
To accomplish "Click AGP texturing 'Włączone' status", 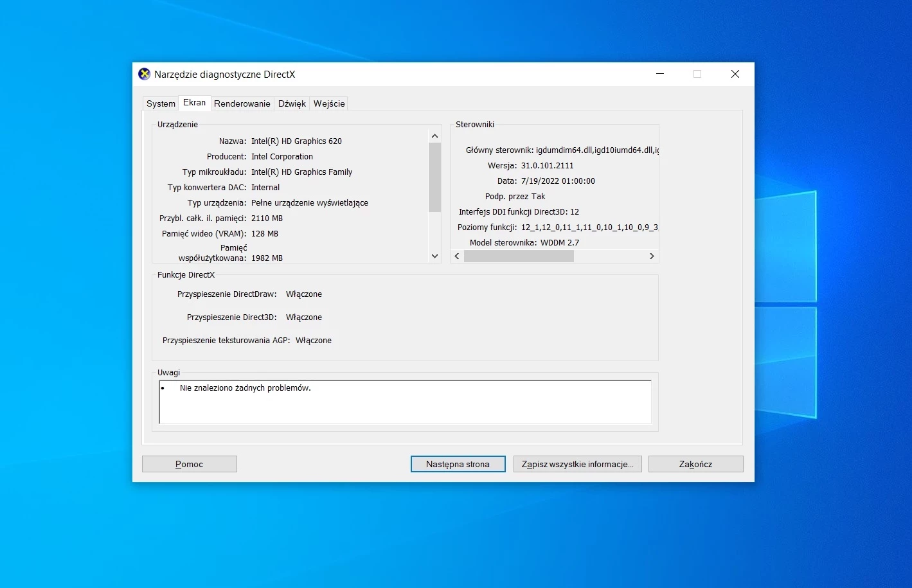I will [x=314, y=340].
